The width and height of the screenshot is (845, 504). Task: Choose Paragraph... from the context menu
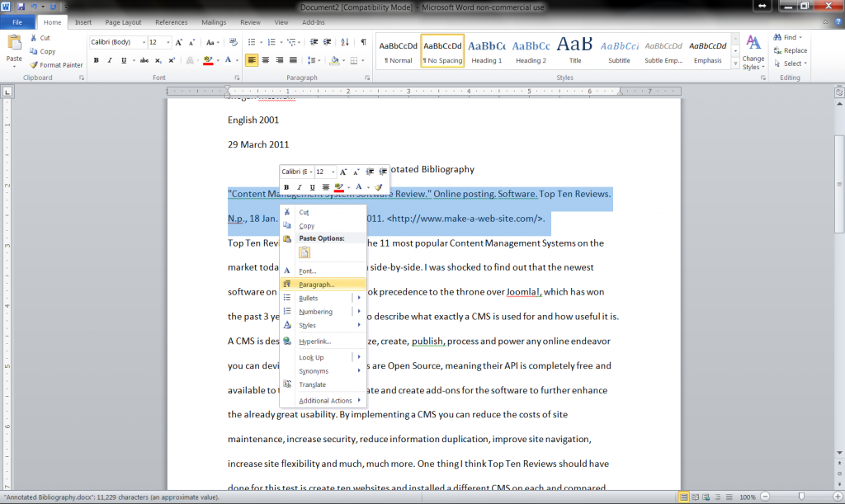click(317, 285)
